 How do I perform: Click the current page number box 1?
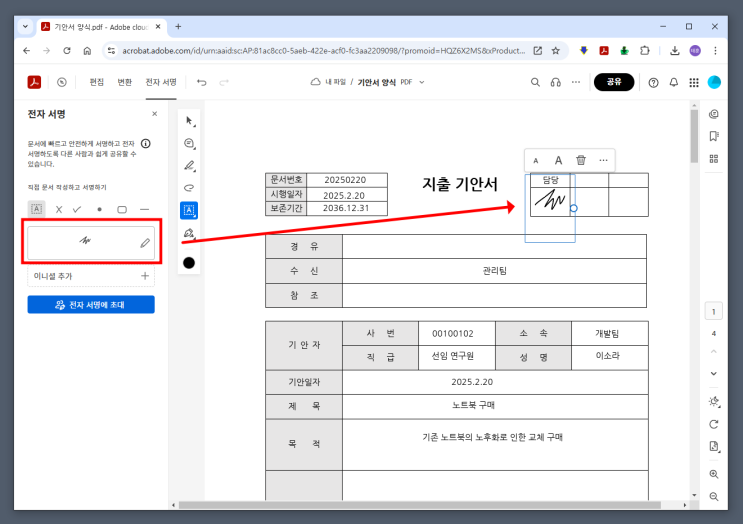pos(714,311)
